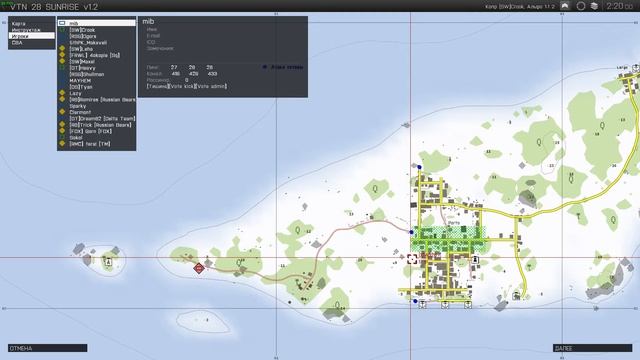The height and width of the screenshot is (360, 640).
Task: Click the tower icon at the top-right map edge
Action: 636,68
